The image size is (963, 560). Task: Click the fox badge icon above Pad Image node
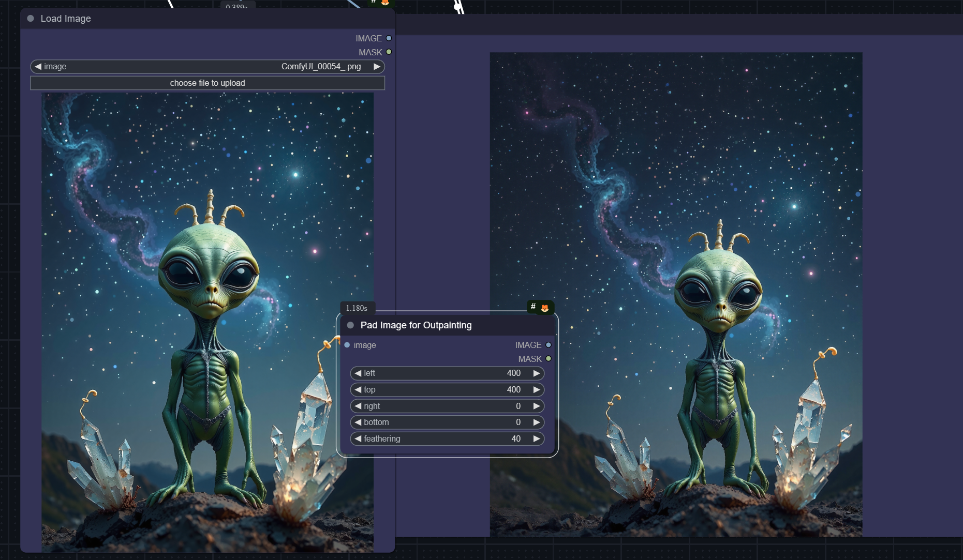coord(544,308)
